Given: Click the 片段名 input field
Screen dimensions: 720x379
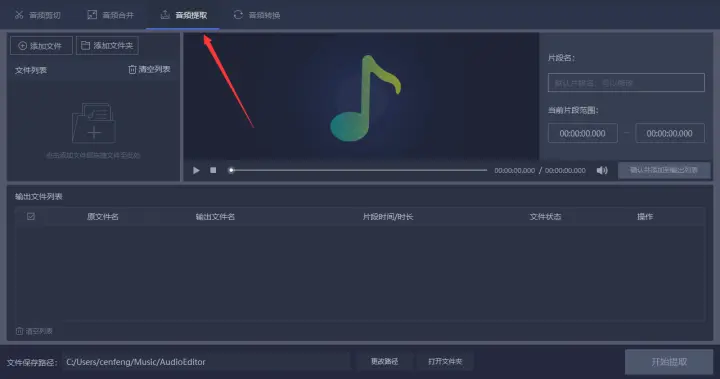Looking at the screenshot, I should click(x=626, y=83).
